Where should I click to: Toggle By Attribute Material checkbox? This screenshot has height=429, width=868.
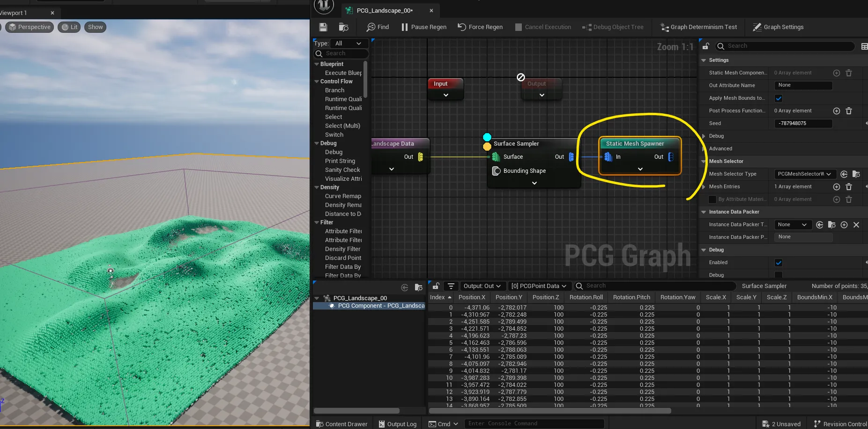point(712,200)
